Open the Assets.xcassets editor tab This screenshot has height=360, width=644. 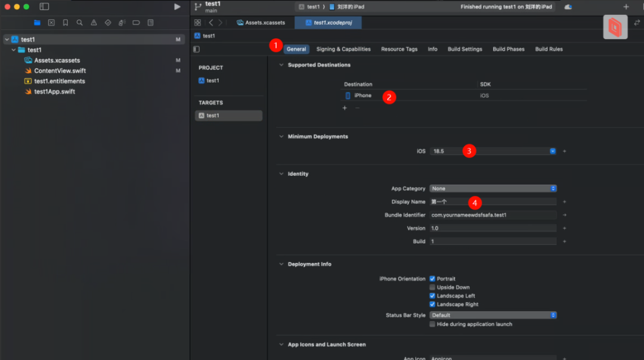click(261, 23)
